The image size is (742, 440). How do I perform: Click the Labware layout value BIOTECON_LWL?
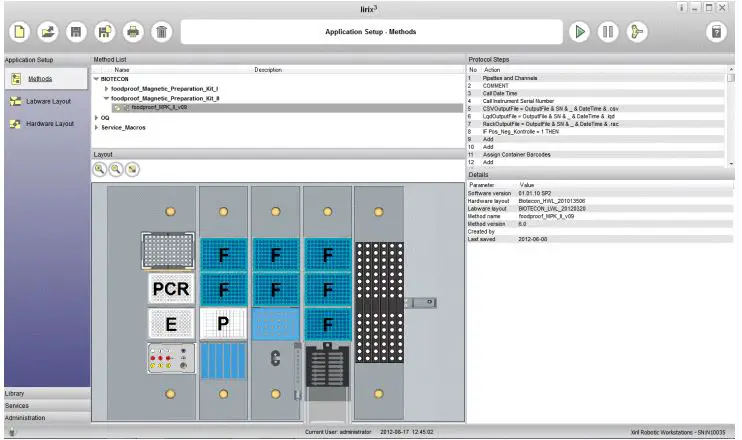[x=552, y=209]
